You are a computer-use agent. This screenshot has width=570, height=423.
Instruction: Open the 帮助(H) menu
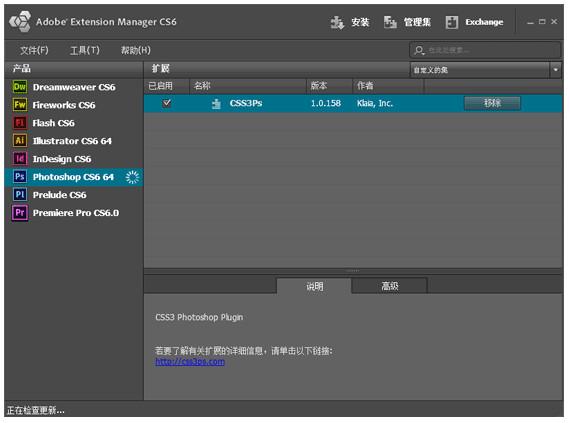[136, 50]
